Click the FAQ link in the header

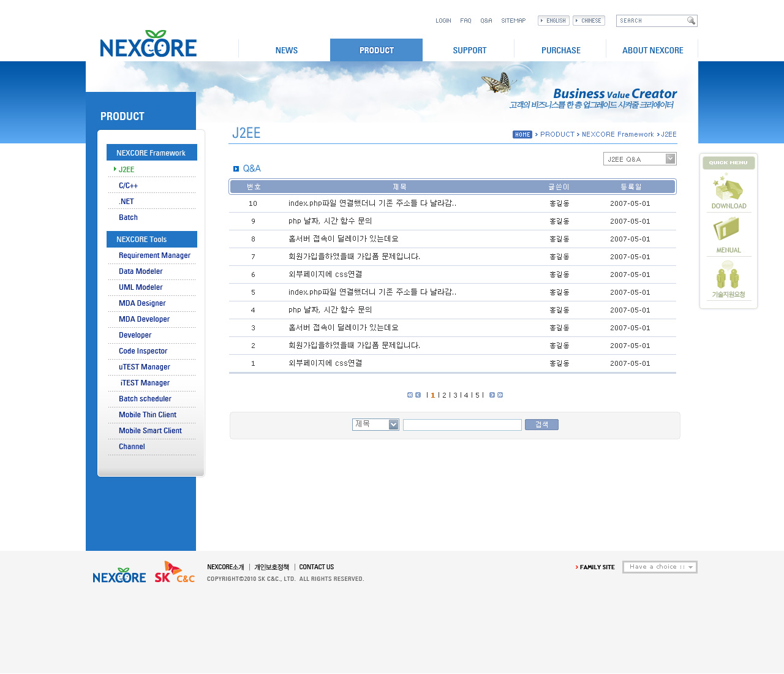pos(466,21)
